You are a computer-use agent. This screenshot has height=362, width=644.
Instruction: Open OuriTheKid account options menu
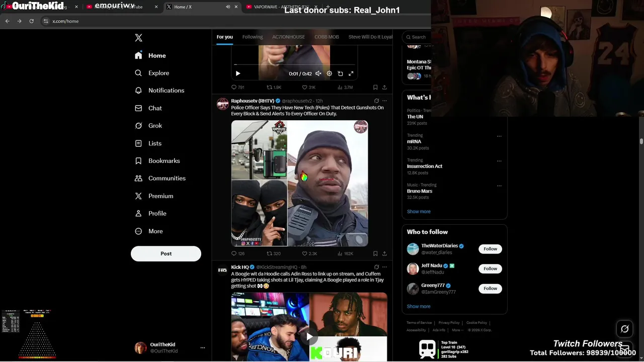point(203,347)
